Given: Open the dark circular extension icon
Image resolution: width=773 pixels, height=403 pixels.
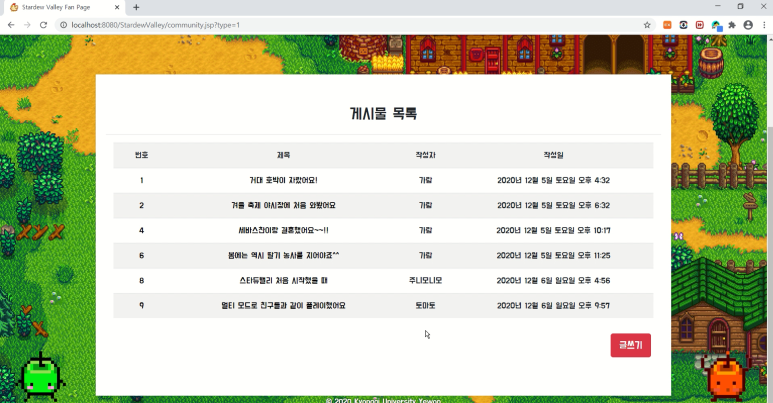Looking at the screenshot, I should (x=683, y=25).
